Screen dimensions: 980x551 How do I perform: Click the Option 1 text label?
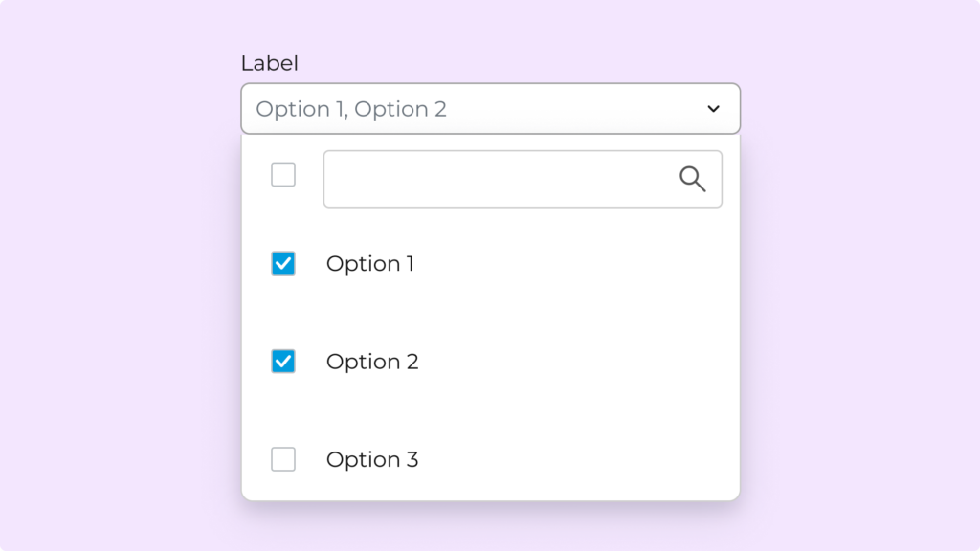click(369, 264)
